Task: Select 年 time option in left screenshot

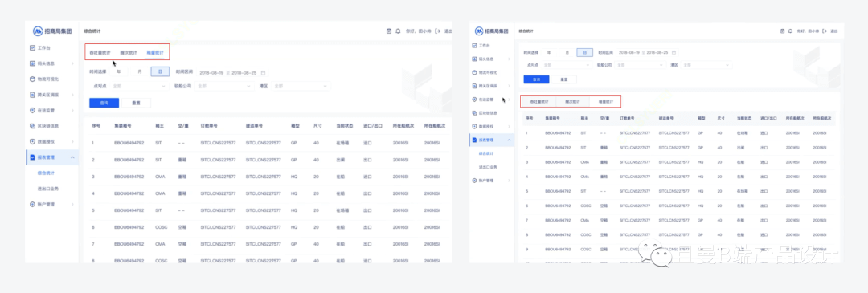Action: 118,72
